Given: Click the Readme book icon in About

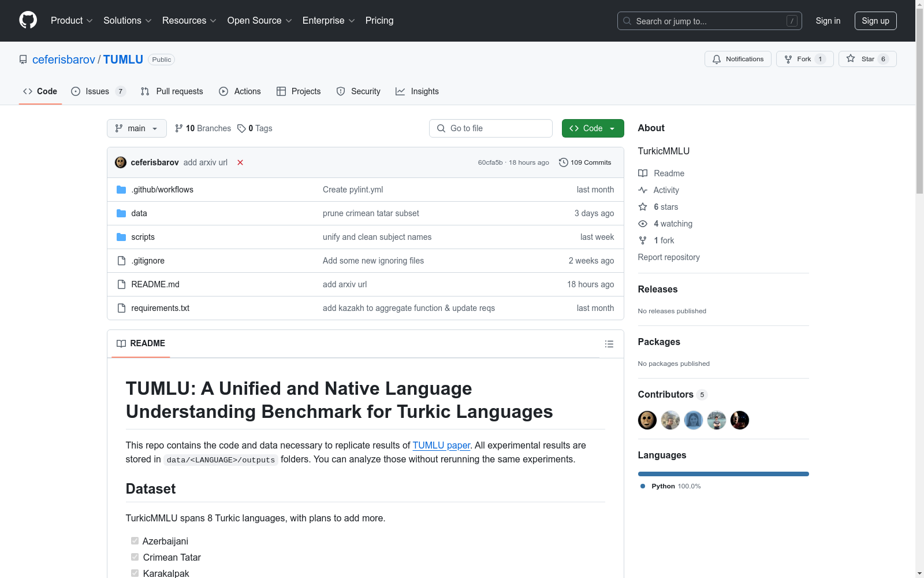Looking at the screenshot, I should [643, 173].
